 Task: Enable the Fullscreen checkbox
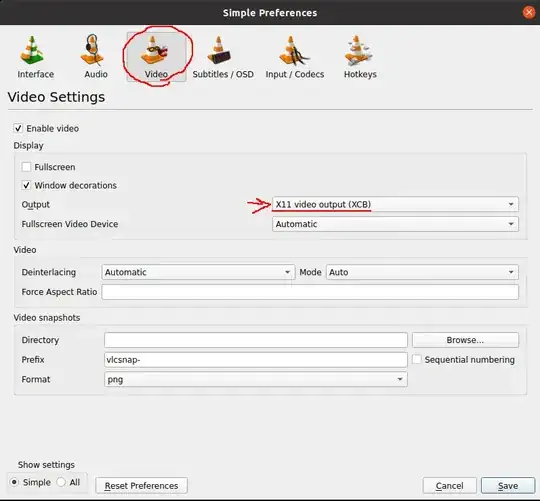(x=26, y=167)
